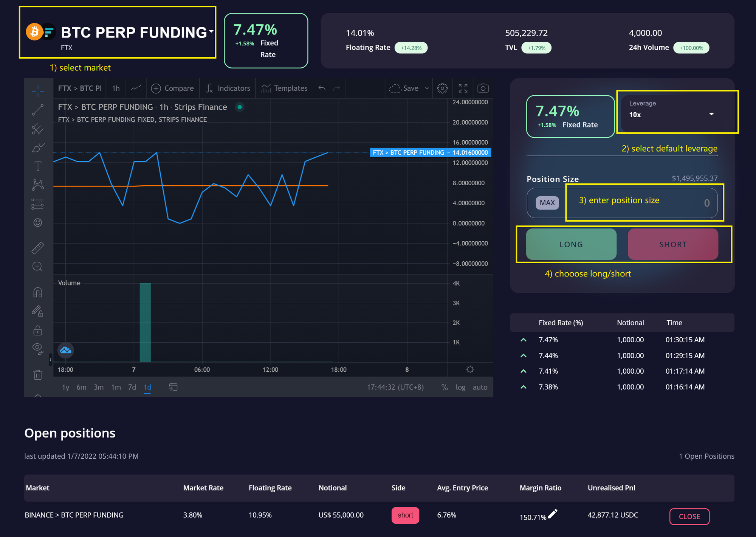The height and width of the screenshot is (537, 756).
Task: Expand the BTC PERP FUNDING market selector
Action: (211, 31)
